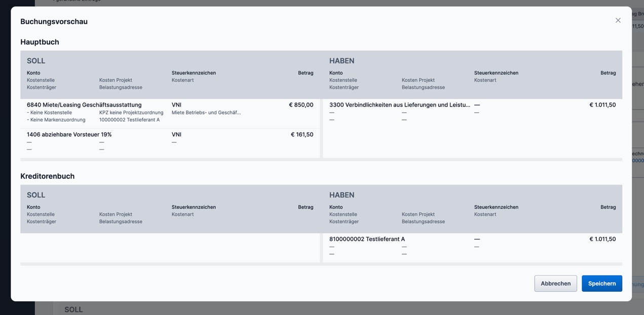The image size is (644, 315).
Task: Click the € 1.011,50 amount in Kreditorenbuch
Action: click(602, 239)
